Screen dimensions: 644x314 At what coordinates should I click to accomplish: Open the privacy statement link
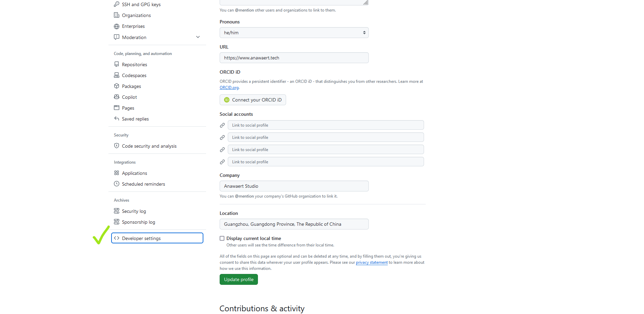pos(371,262)
